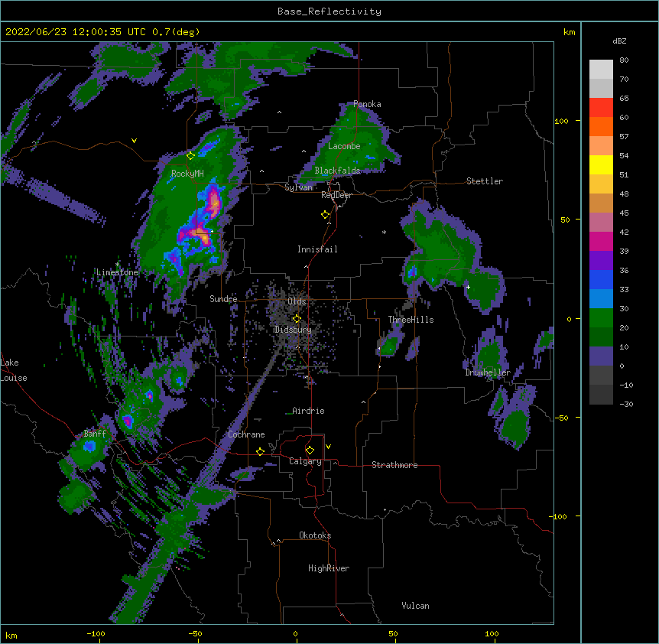659x644 pixels.
Task: Click the 80 value on the dBZ scale
Action: pyautogui.click(x=624, y=60)
